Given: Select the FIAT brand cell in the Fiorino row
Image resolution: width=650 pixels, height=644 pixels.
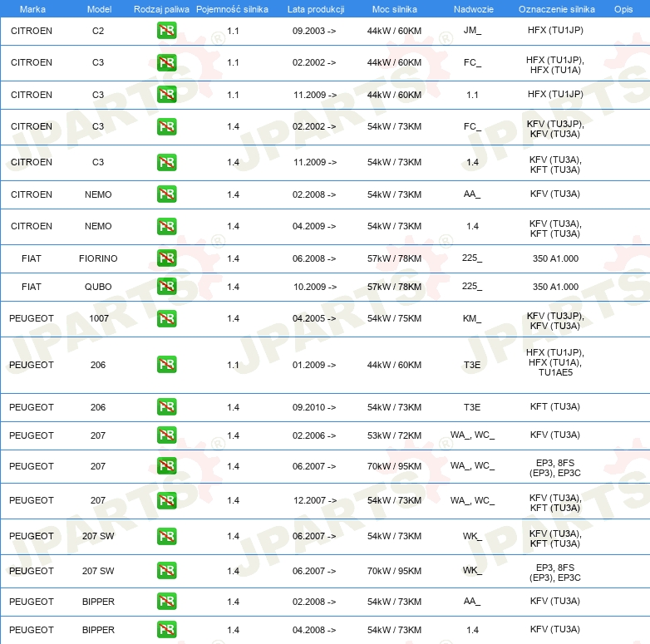Looking at the screenshot, I should point(31,258).
